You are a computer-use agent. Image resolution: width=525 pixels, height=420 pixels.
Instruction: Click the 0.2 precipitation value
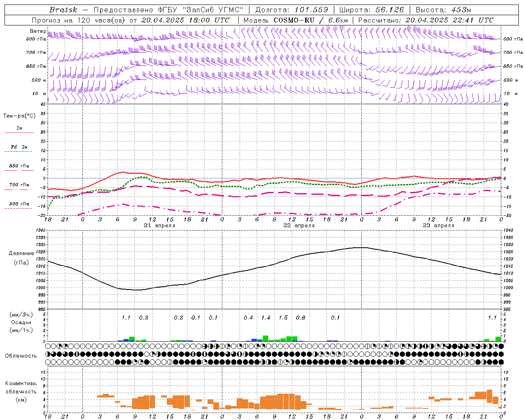(178, 317)
